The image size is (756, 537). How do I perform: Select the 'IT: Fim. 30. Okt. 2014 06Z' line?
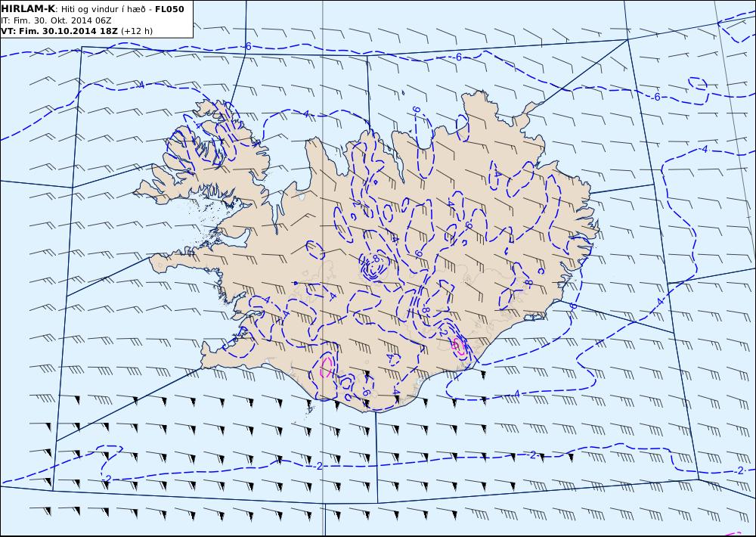point(56,20)
